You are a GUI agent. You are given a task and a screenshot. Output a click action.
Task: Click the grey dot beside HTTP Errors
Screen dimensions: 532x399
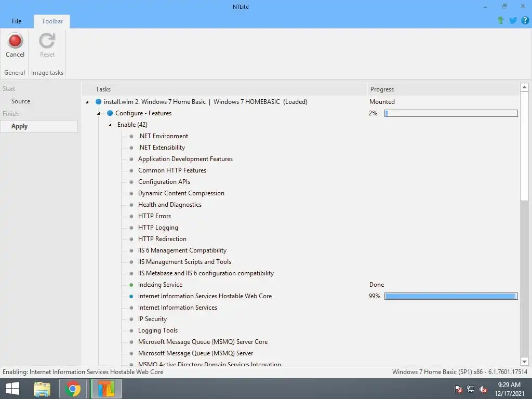(x=131, y=216)
